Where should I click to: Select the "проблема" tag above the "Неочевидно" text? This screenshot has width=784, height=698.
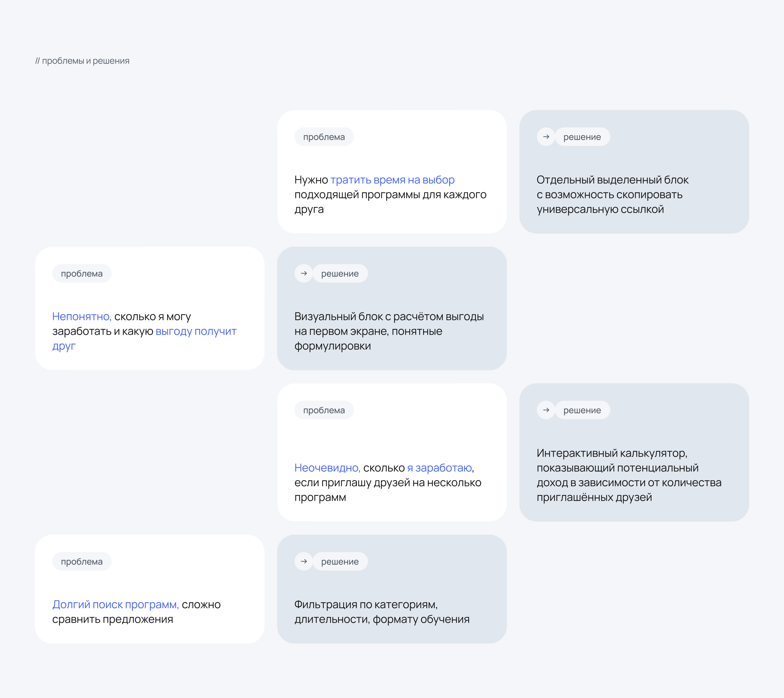click(324, 410)
